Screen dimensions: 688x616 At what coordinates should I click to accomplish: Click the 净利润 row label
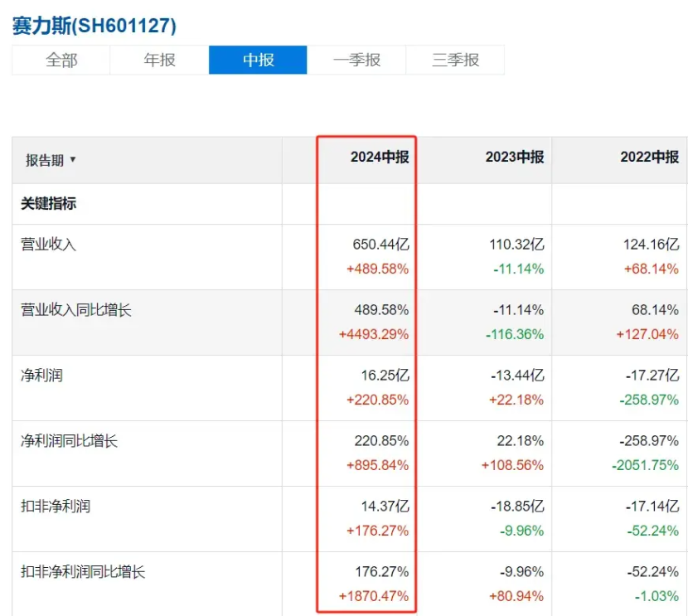point(41,376)
